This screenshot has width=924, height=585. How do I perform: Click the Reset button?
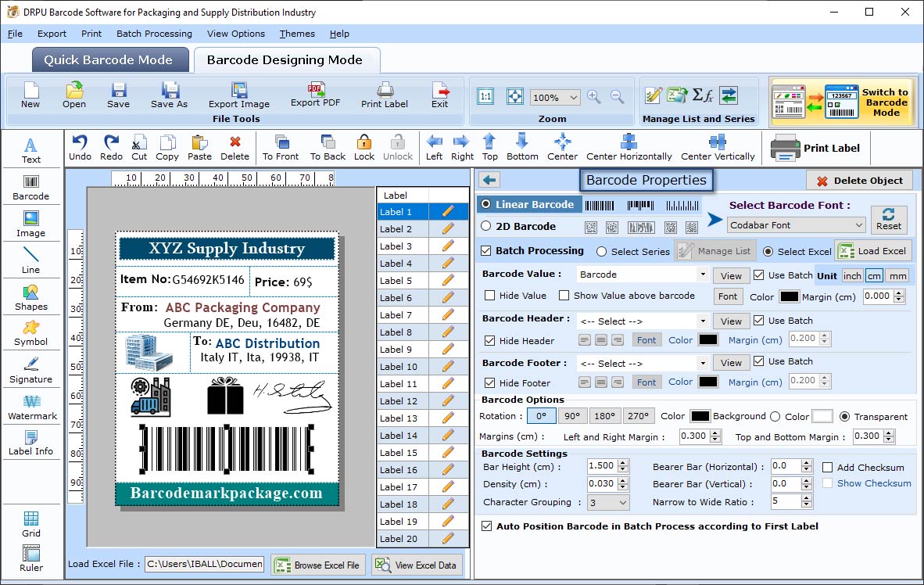[x=888, y=219]
